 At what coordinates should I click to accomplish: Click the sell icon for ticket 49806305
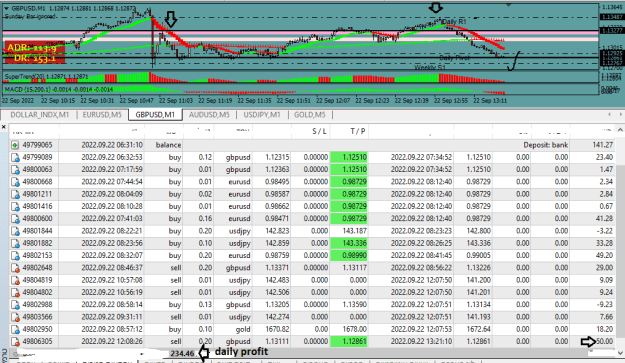pyautogui.click(x=15, y=341)
